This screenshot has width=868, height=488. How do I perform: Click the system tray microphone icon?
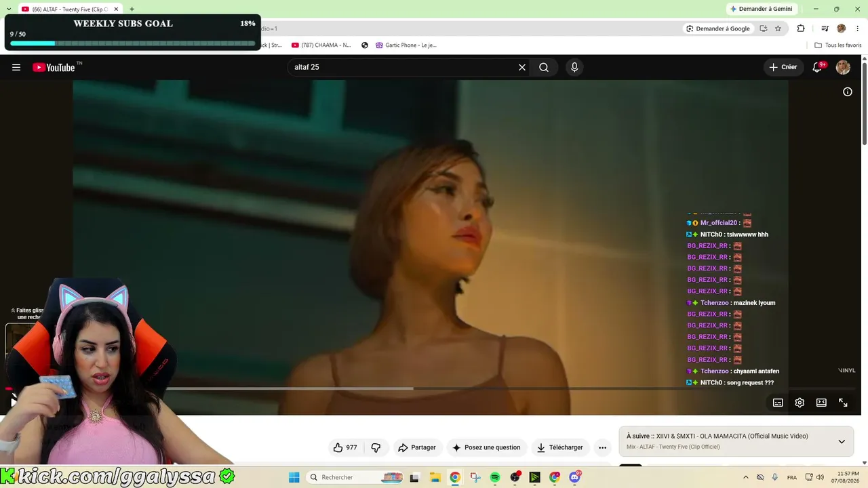click(x=775, y=477)
